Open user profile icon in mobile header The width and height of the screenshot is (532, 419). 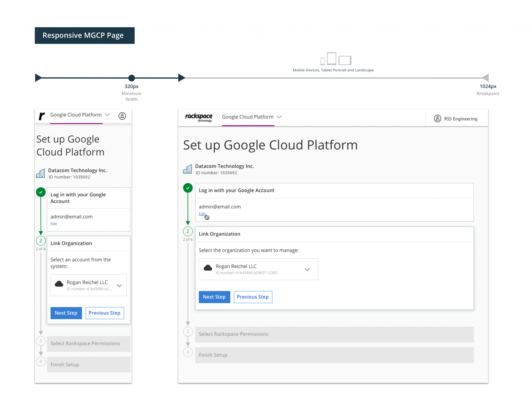[122, 116]
